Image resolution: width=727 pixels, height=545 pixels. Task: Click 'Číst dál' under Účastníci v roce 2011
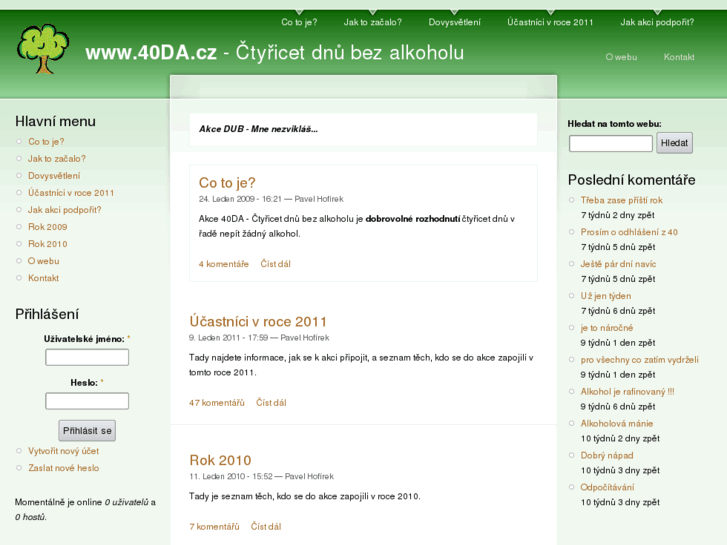point(271,403)
